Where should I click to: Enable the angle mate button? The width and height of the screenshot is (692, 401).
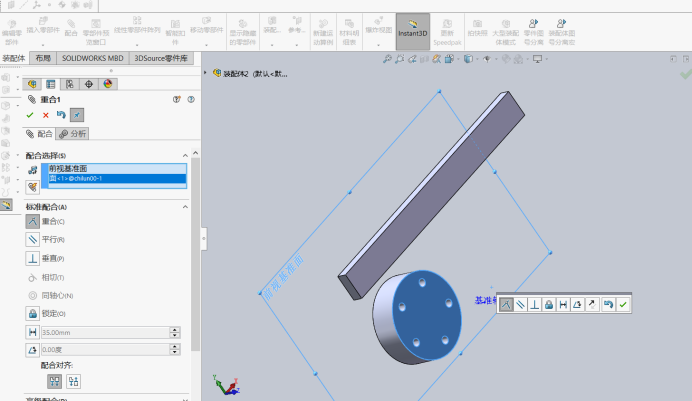pos(32,350)
